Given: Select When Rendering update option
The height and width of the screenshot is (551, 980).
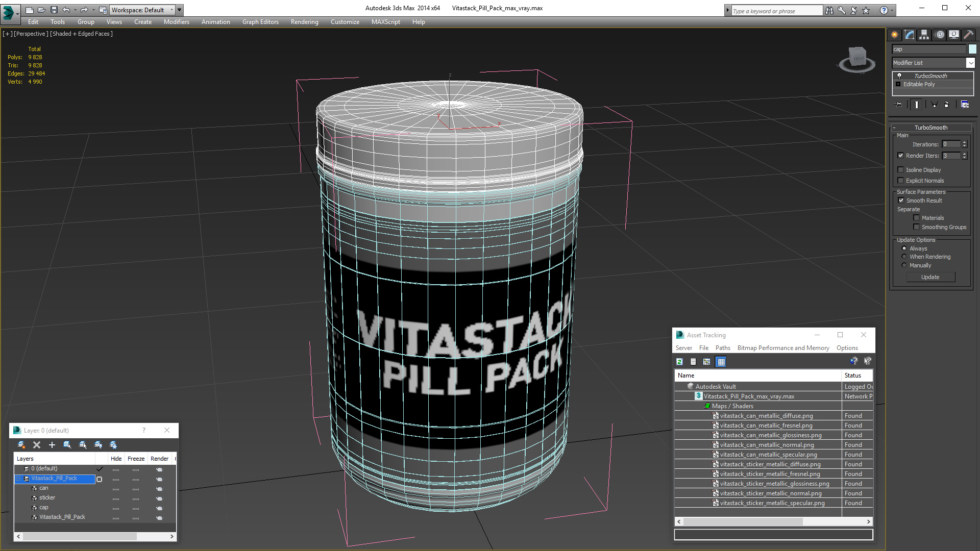Looking at the screenshot, I should tap(904, 257).
